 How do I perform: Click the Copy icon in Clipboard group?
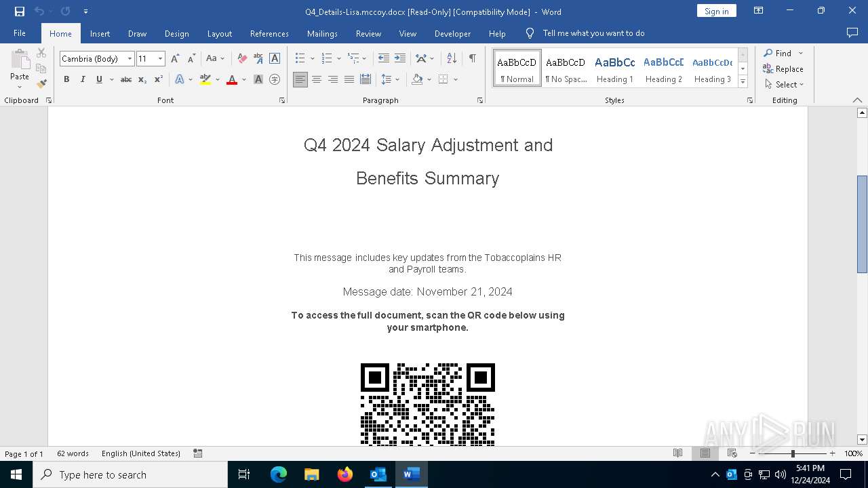tap(41, 68)
